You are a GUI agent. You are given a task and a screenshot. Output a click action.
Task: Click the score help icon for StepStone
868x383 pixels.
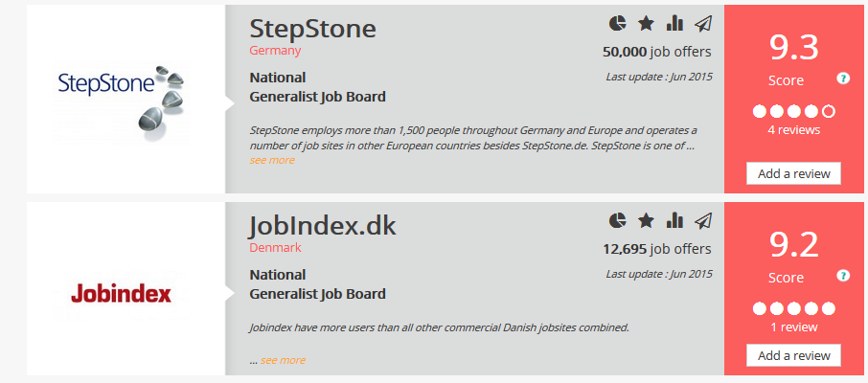coord(843,79)
